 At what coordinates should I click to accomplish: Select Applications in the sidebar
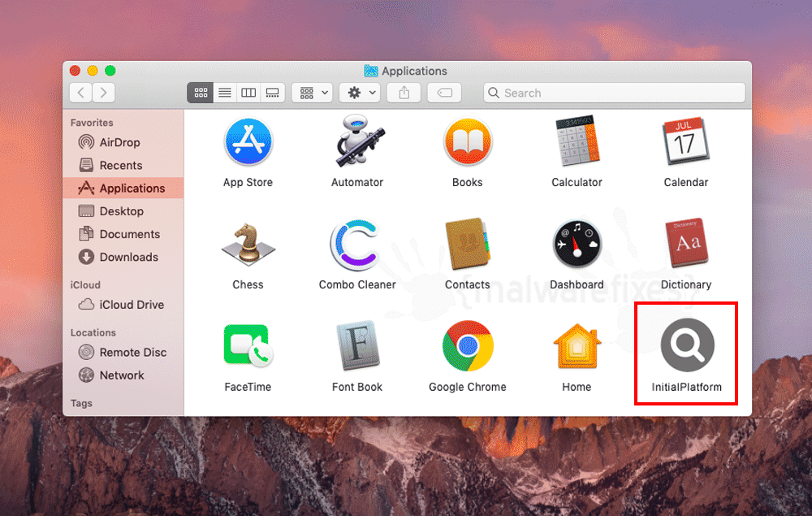point(123,188)
